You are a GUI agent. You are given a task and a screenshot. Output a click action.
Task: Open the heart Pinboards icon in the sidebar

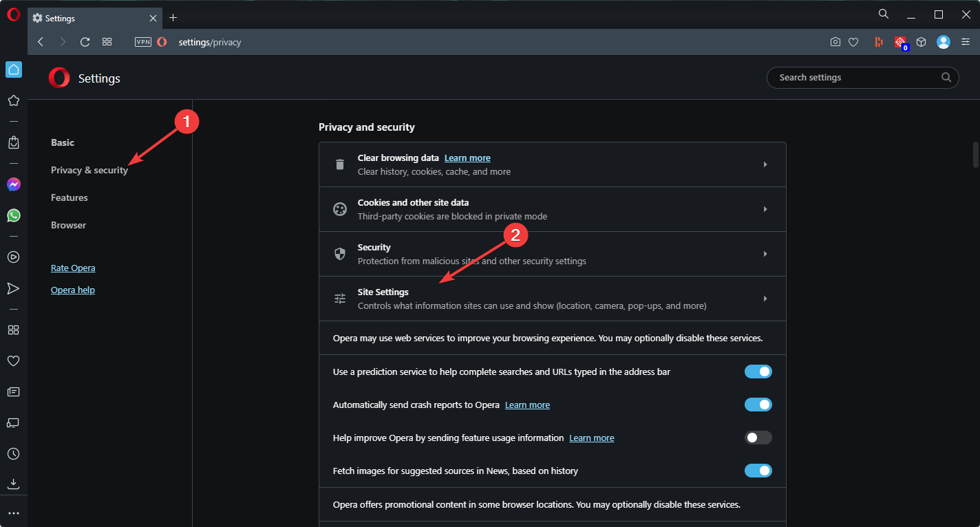pyautogui.click(x=14, y=361)
